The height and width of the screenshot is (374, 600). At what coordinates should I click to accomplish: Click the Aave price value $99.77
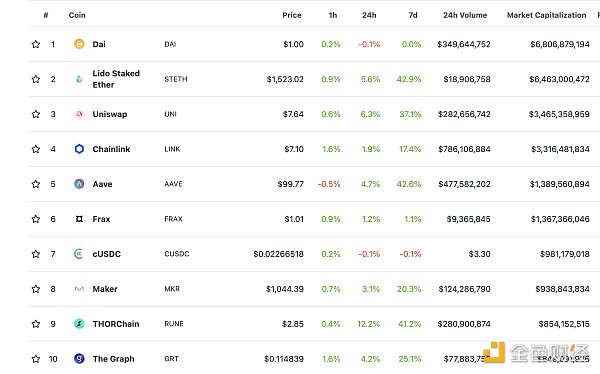tap(290, 184)
